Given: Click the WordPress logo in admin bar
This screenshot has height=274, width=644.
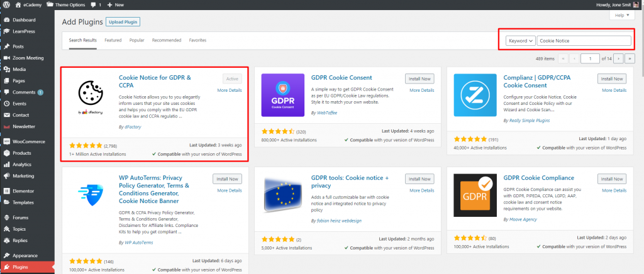Looking at the screenshot, I should tap(6, 4).
